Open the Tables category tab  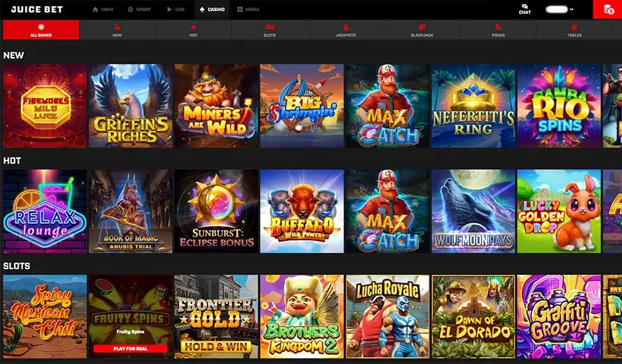pos(574,30)
